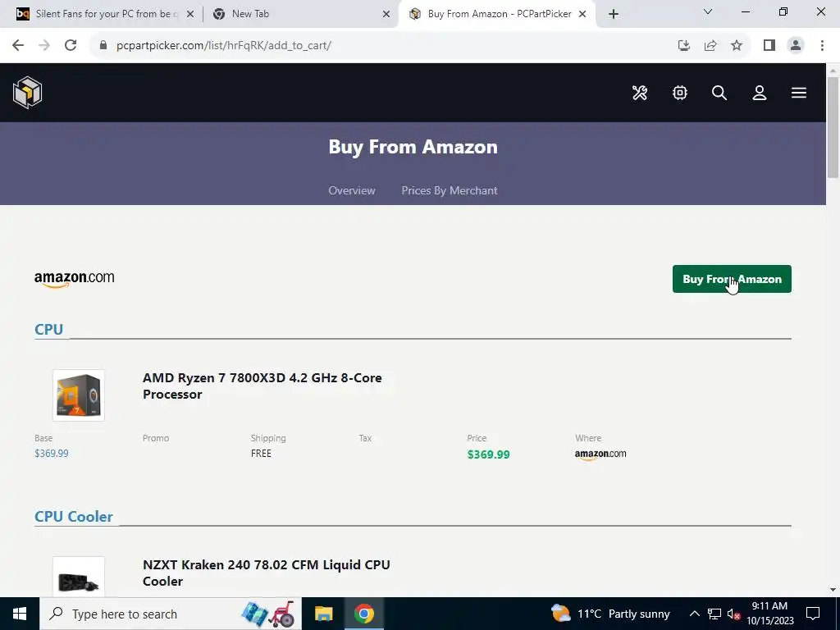Open the AMD Ryzen 7 7800X3D processor link
This screenshot has height=630, width=840.
[262, 386]
